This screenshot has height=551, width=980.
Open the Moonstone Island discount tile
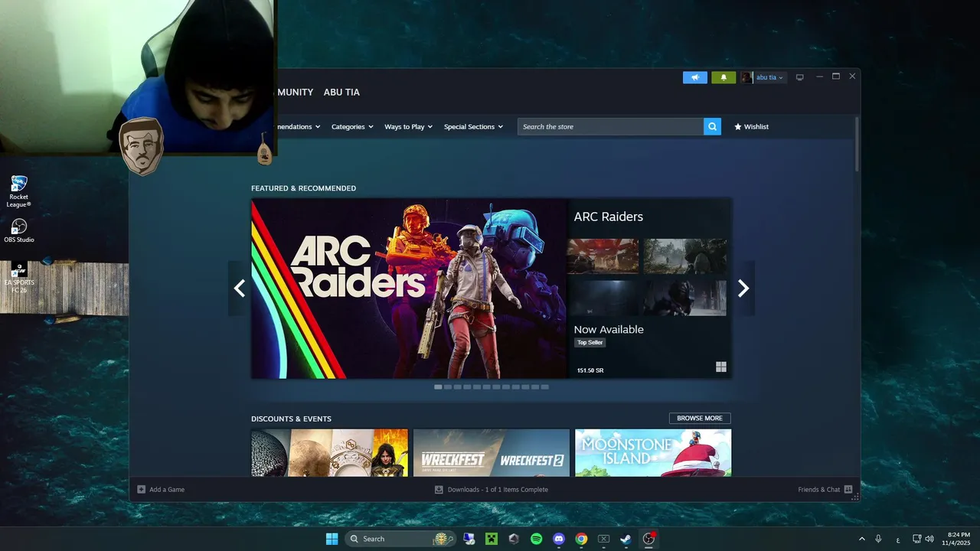(x=653, y=452)
